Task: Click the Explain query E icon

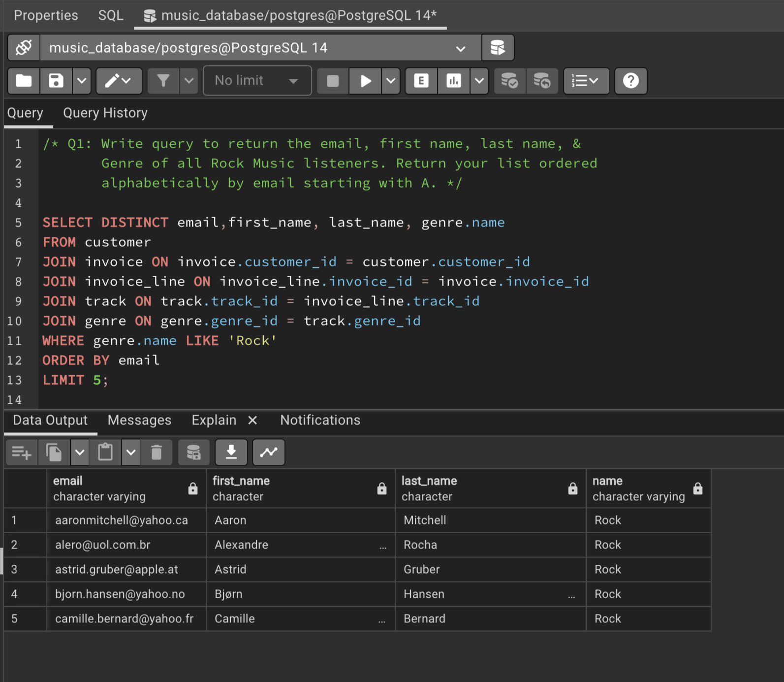Action: pos(421,81)
